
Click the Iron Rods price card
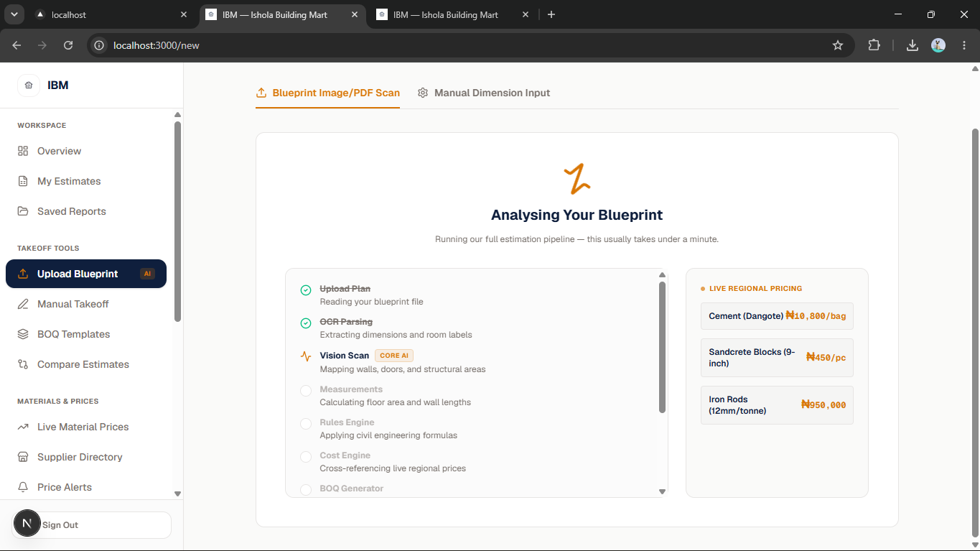tap(777, 405)
